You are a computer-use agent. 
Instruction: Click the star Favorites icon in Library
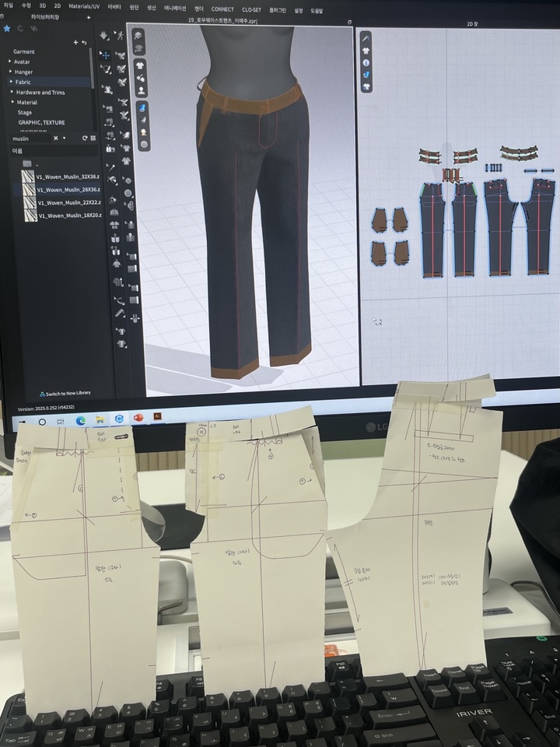7,28
